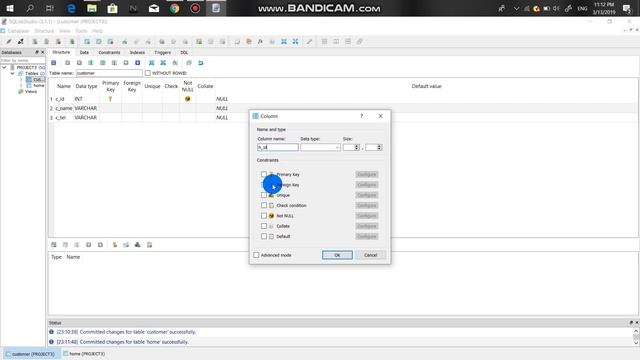This screenshot has height=360, width=640.
Task: Click the Column name input field
Action: (x=278, y=147)
